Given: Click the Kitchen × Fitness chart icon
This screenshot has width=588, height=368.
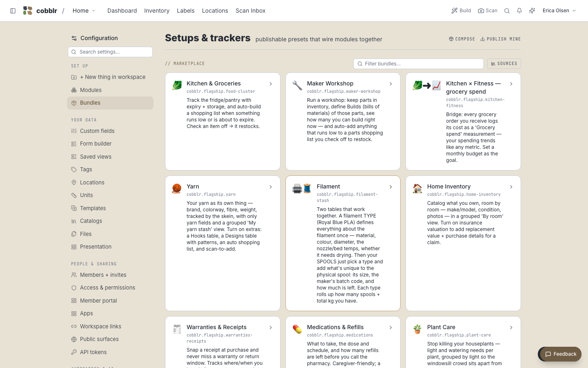Looking at the screenshot, I should coord(437,85).
